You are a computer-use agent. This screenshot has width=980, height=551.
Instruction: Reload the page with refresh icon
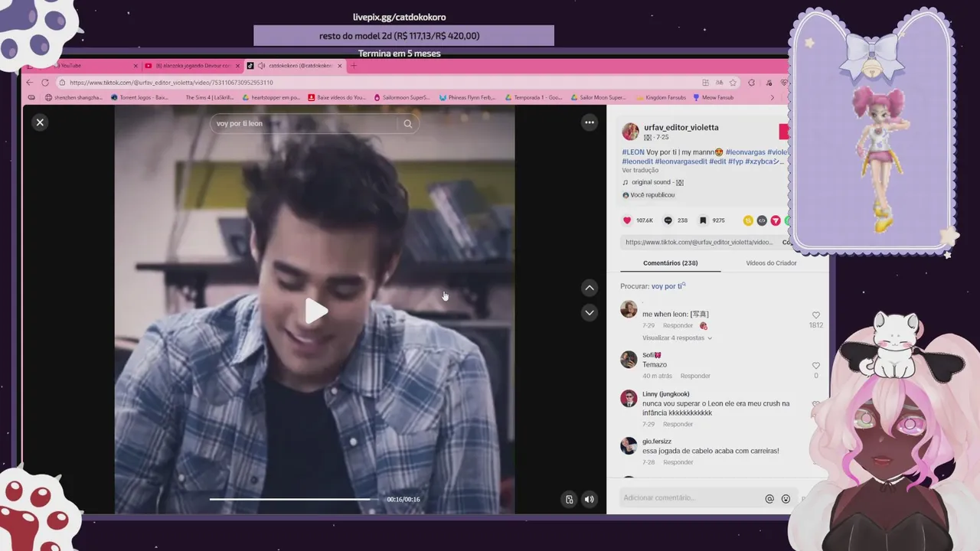coord(45,82)
